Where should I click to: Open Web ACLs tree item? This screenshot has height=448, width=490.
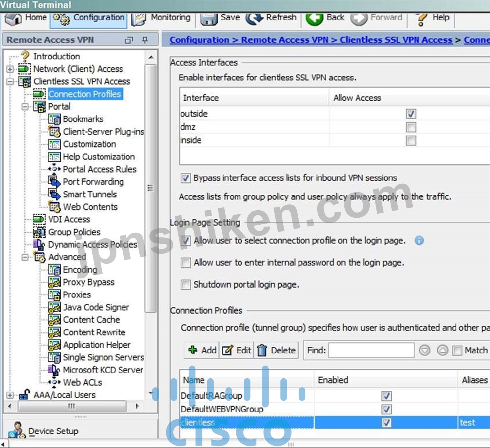coord(82,382)
